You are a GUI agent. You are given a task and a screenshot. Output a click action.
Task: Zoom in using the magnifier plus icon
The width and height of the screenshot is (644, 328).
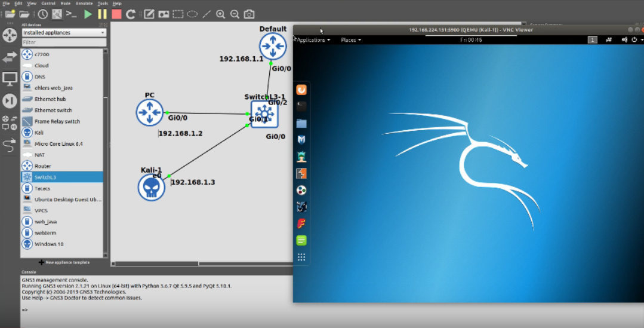coord(221,14)
